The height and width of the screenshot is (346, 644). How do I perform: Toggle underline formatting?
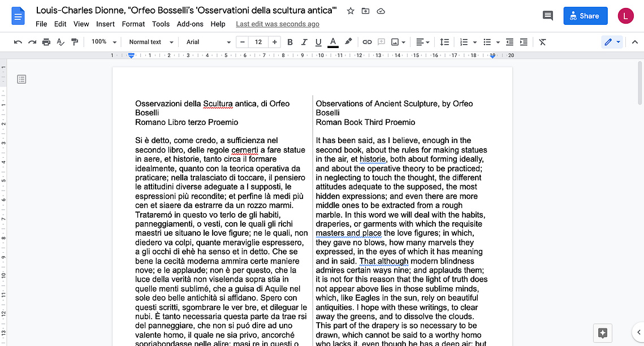click(318, 42)
